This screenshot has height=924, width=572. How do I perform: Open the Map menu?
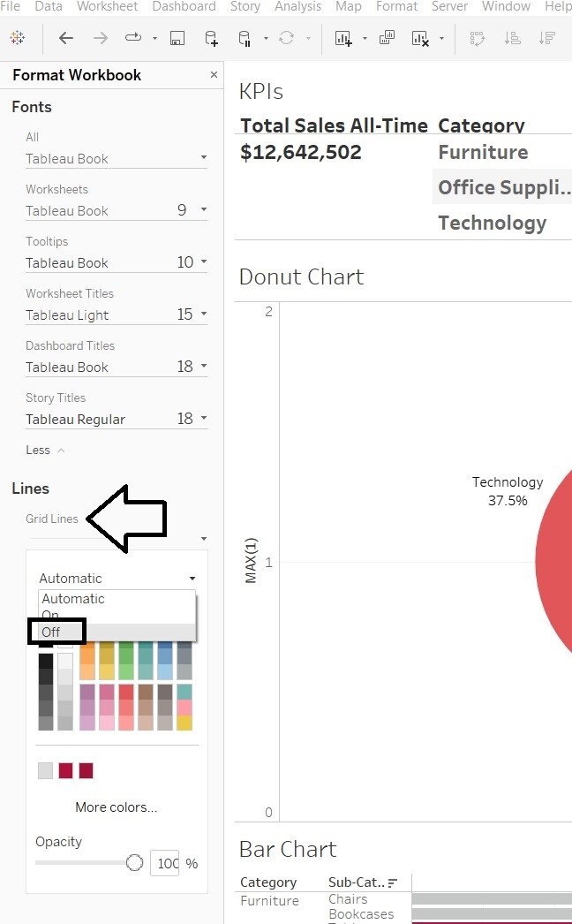click(x=348, y=6)
